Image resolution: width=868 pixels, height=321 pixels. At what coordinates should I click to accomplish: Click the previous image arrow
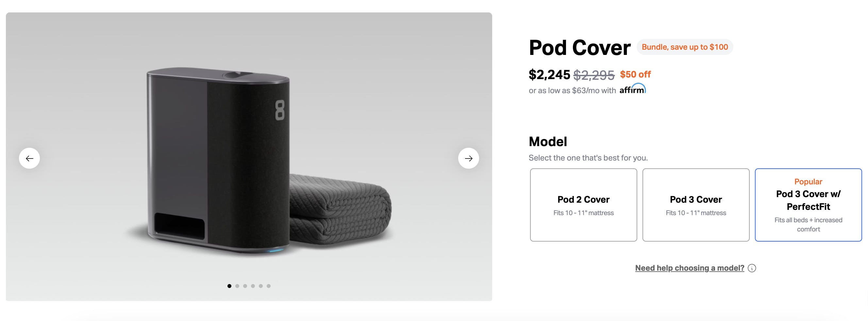[29, 158]
